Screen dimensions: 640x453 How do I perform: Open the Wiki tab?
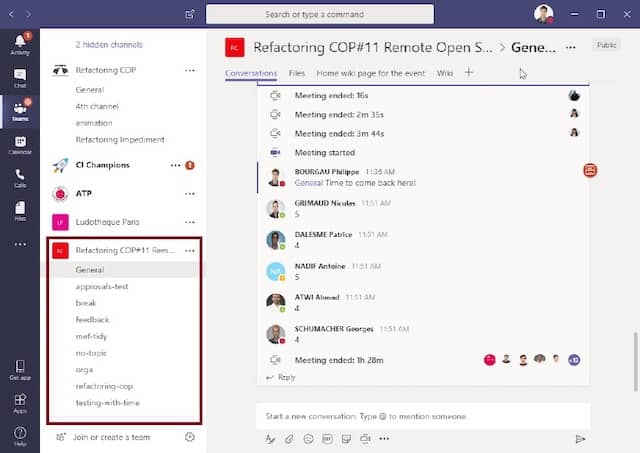tap(444, 73)
